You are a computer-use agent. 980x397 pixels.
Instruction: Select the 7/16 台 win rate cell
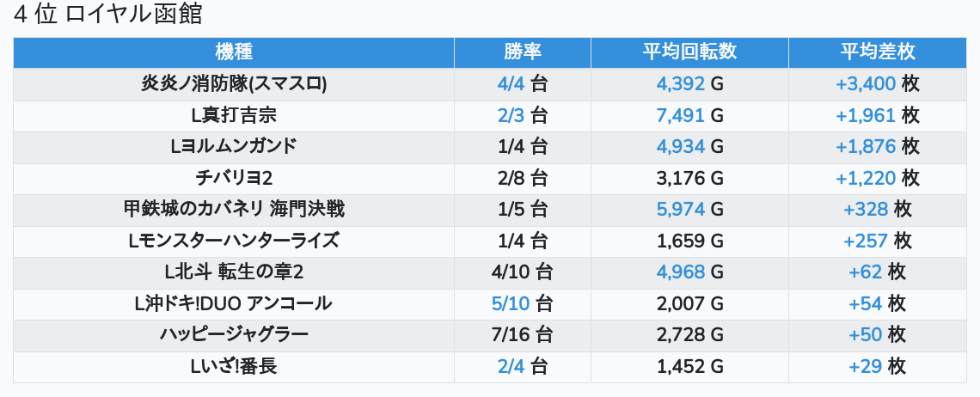click(522, 335)
